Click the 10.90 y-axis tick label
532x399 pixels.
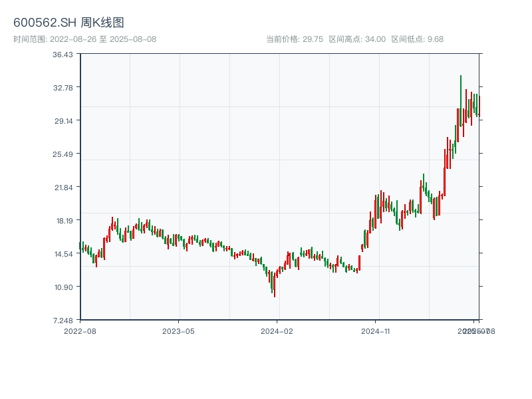[63, 287]
